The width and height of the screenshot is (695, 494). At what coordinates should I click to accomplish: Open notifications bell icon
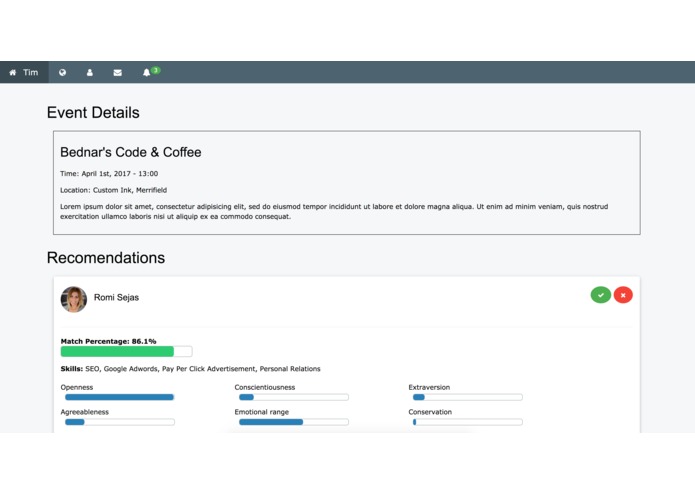(x=146, y=72)
